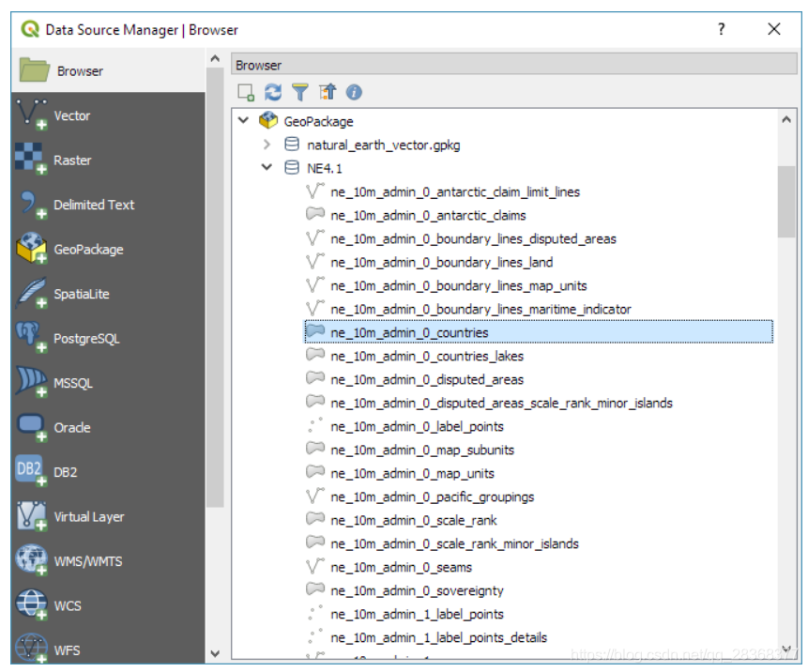Click the Enable Properties Widget info icon
This screenshot has height=672, width=808.
pos(354,92)
